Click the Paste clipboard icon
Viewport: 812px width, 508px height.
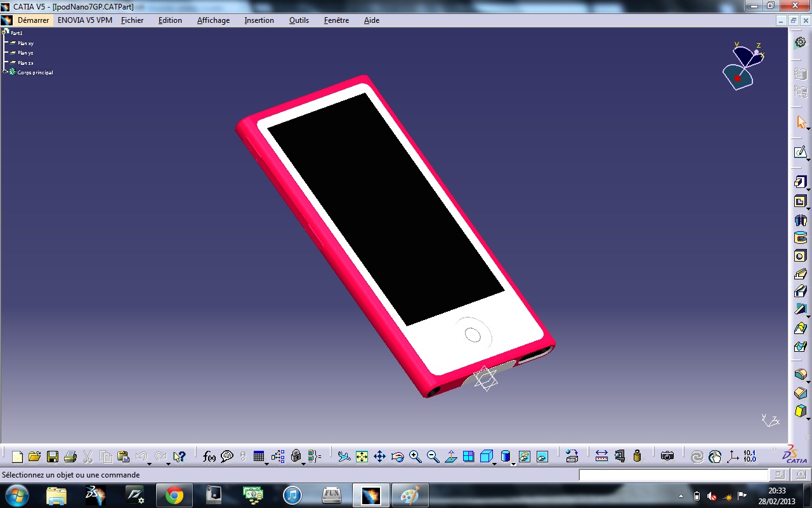pyautogui.click(x=124, y=456)
